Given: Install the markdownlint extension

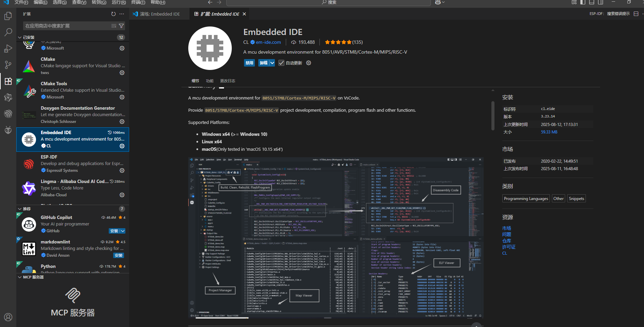Looking at the screenshot, I should coord(119,255).
